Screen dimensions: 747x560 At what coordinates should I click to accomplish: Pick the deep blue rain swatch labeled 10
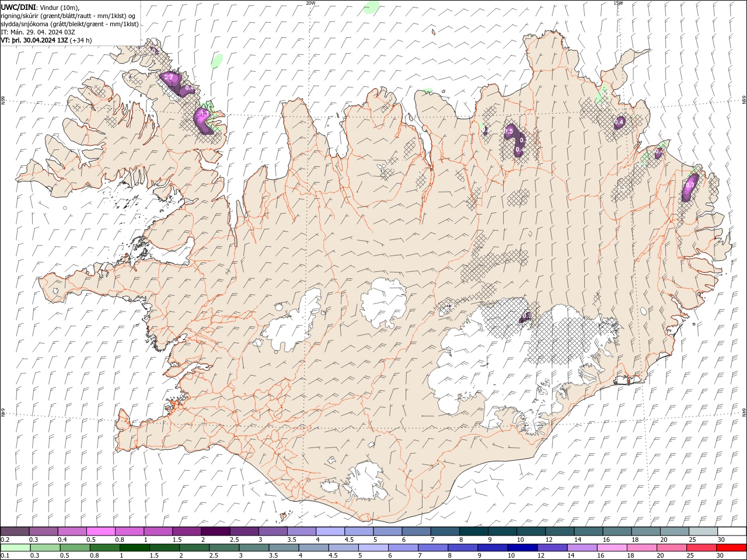tap(523, 548)
